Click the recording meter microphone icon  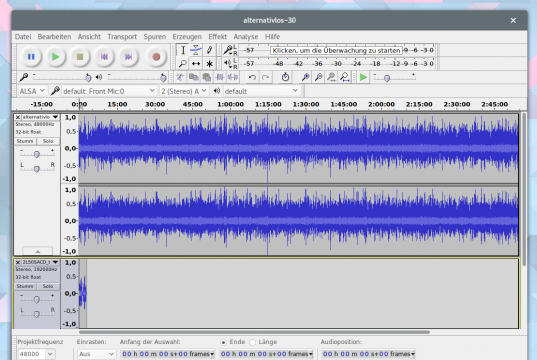(x=227, y=50)
